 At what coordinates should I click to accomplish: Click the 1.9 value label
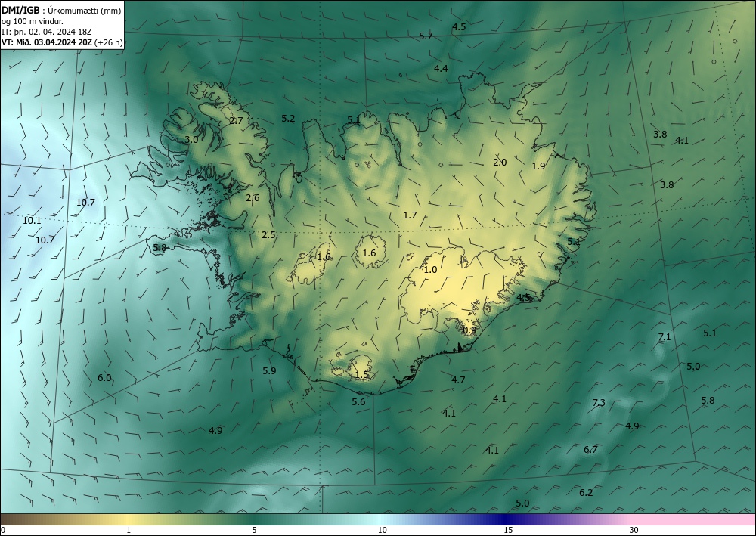coord(538,166)
